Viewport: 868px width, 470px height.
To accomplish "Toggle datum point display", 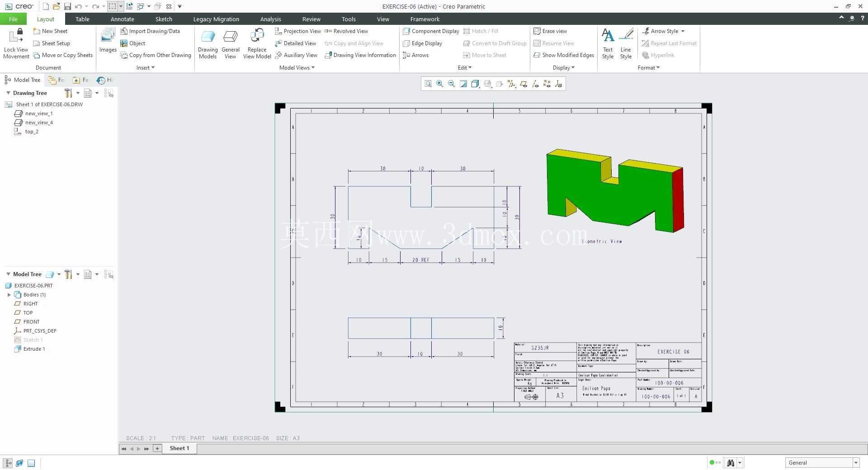I will (547, 84).
